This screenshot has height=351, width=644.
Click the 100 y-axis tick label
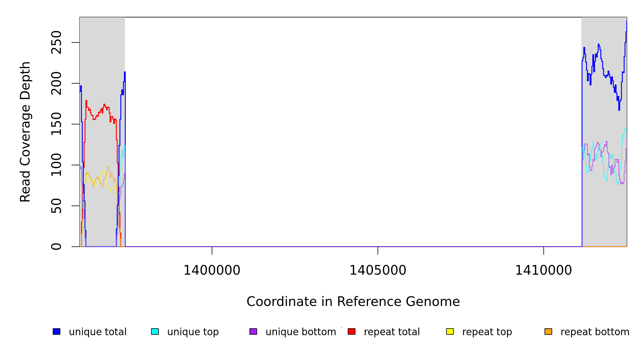click(56, 165)
